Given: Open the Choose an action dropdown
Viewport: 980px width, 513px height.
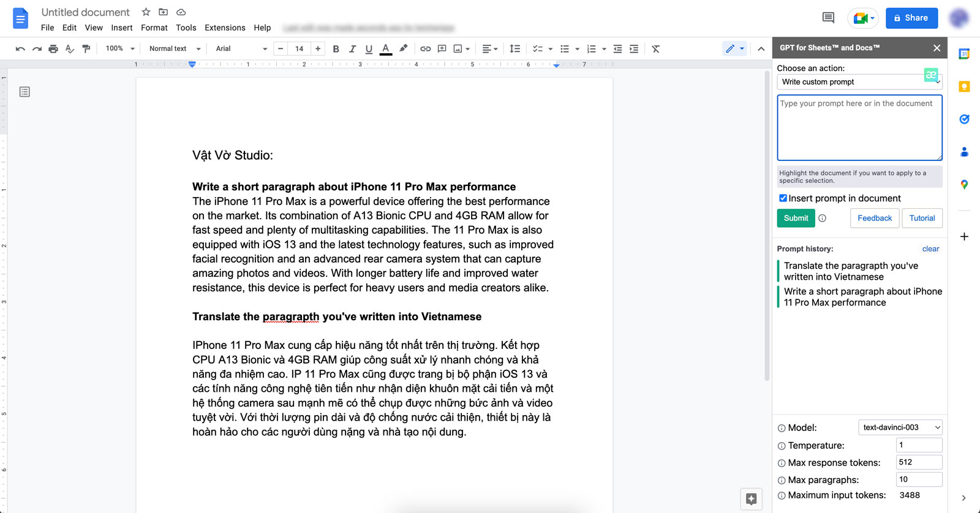Looking at the screenshot, I should click(859, 82).
